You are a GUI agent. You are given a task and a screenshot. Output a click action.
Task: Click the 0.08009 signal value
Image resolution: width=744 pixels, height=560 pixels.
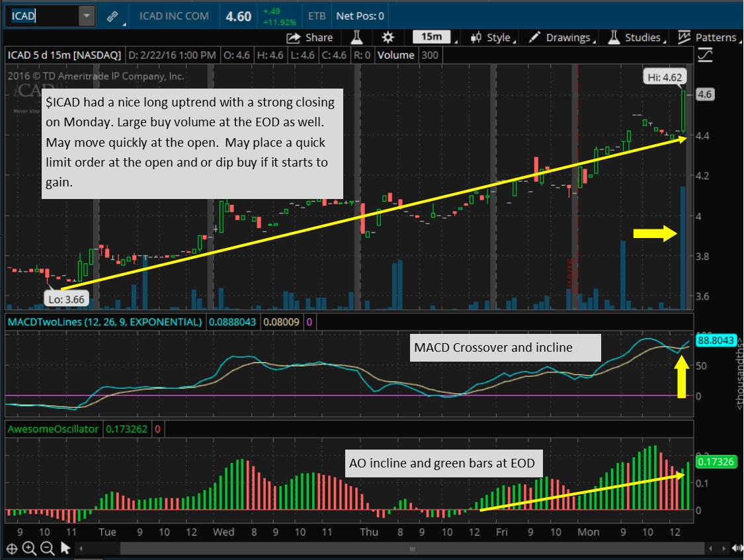point(281,322)
